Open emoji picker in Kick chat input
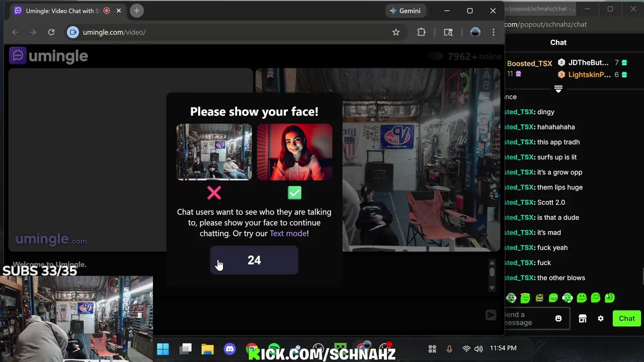Image resolution: width=644 pixels, height=362 pixels. (x=558, y=318)
